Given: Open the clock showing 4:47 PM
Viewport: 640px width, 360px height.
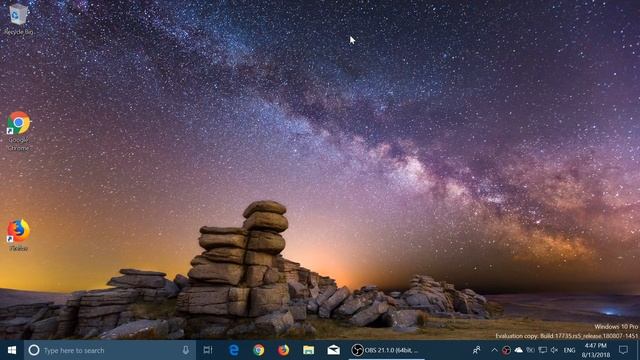Looking at the screenshot, I should [596, 350].
